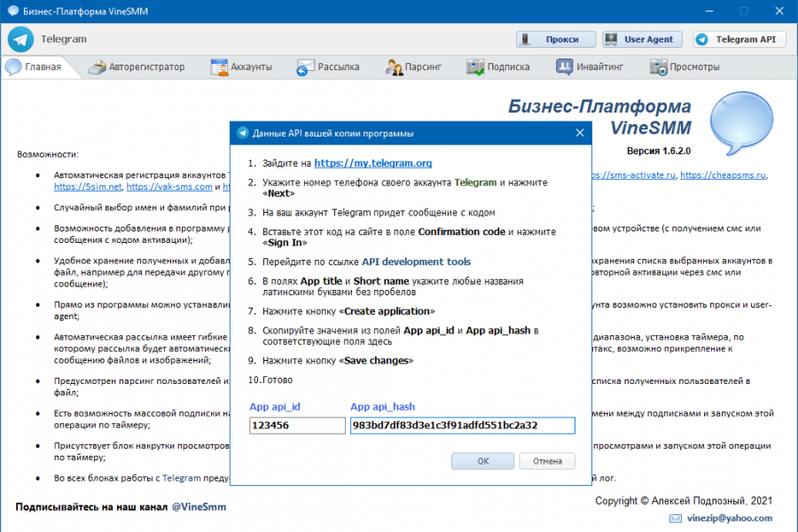Click inside the App api_id field
Screen dimensions: 798x532
pos(297,426)
